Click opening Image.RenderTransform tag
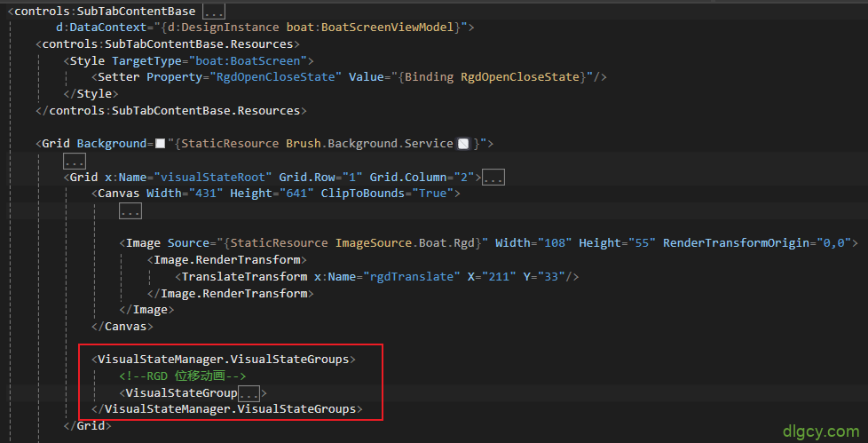868x443 pixels. pos(227,260)
